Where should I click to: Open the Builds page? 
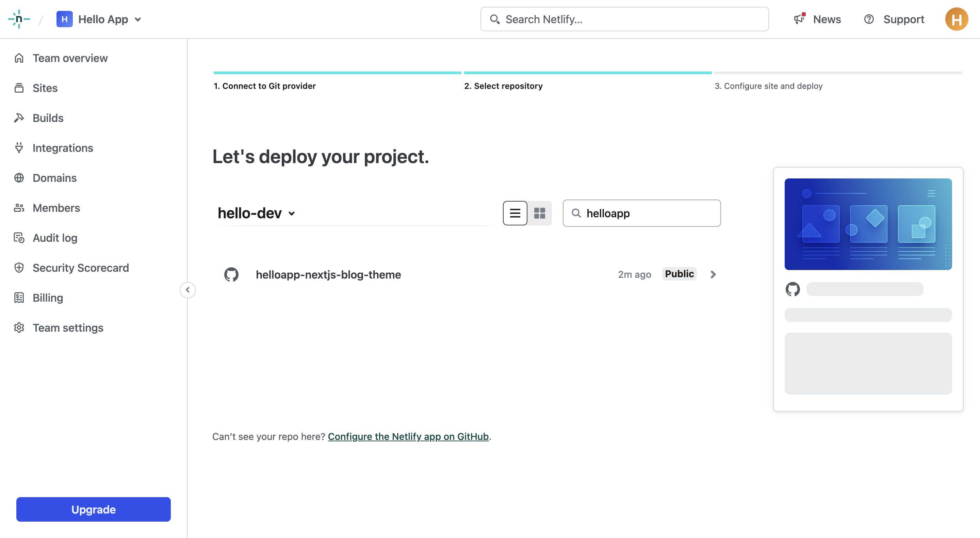(38, 118)
